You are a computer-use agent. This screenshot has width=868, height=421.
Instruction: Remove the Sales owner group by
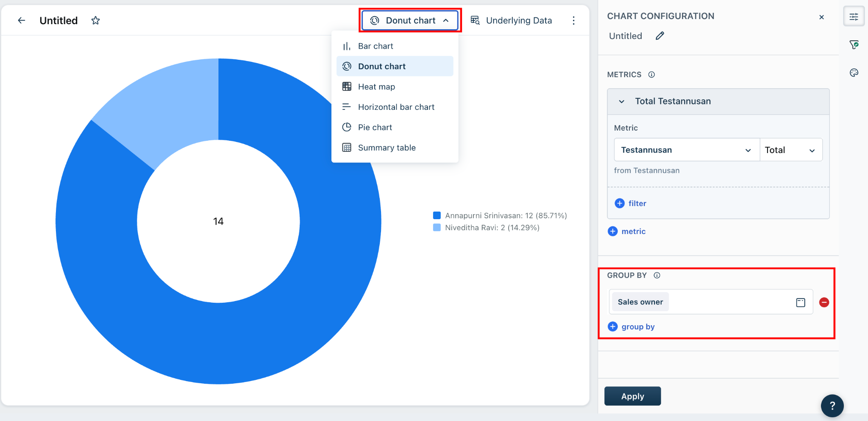(824, 302)
